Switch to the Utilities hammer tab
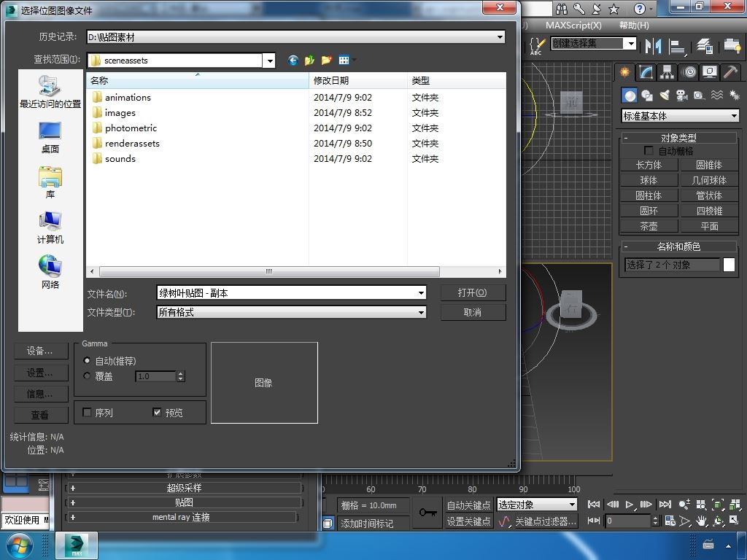 pyautogui.click(x=730, y=72)
